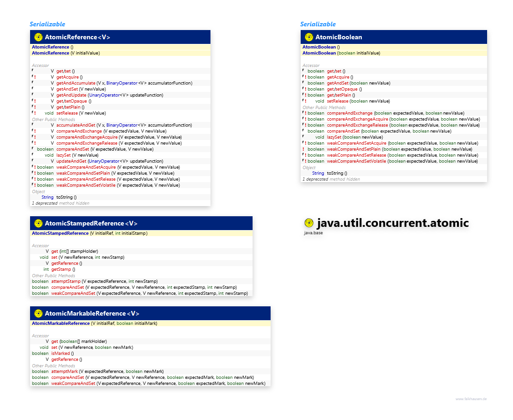Click compareAndExchangeAcquire in AtomicReference

[87, 137]
